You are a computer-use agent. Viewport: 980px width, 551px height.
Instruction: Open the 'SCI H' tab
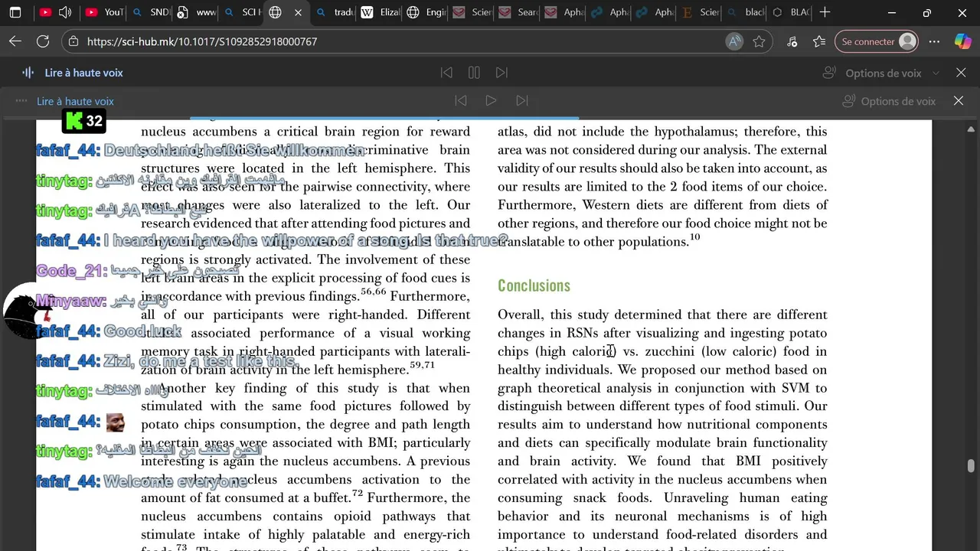pos(242,12)
